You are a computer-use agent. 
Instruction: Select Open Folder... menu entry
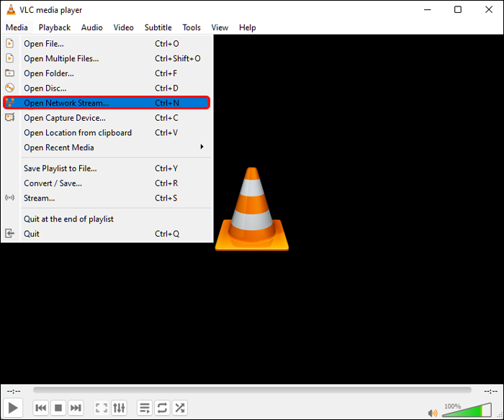coord(107,73)
